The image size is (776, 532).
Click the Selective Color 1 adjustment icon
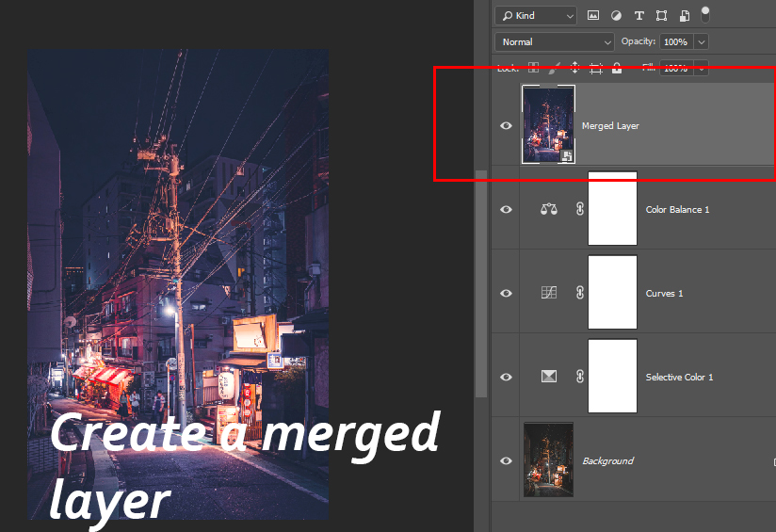click(549, 377)
